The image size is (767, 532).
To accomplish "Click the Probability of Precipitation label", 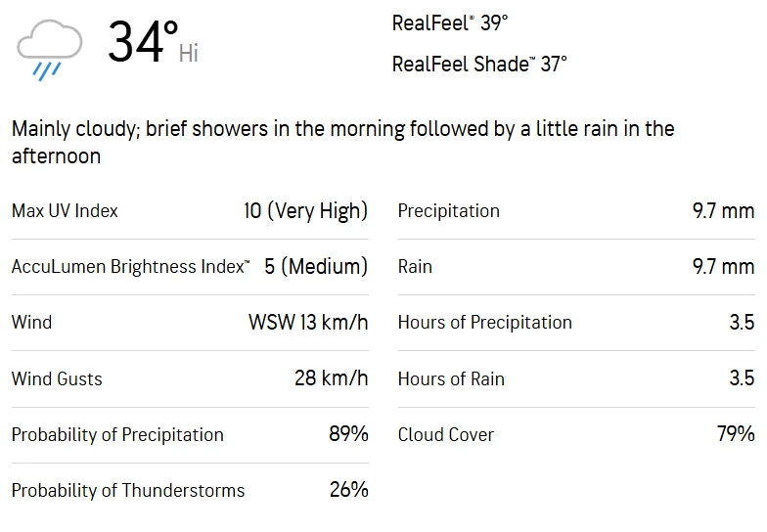I will coord(117,434).
